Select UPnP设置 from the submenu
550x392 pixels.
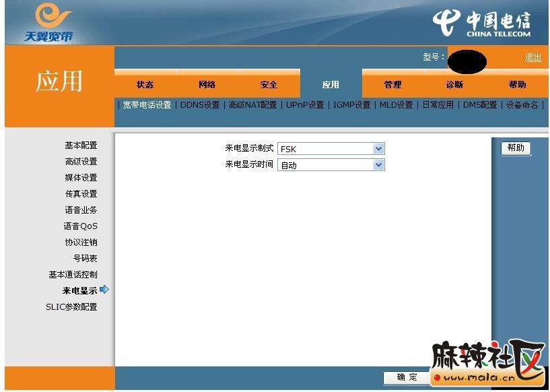point(305,105)
